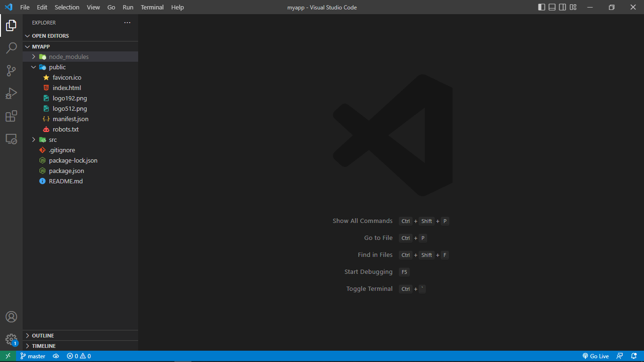The width and height of the screenshot is (644, 362).
Task: Toggle Primary Side Bar layout icon
Action: [x=542, y=7]
